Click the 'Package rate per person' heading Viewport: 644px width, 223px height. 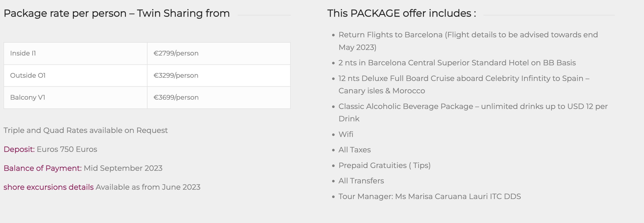click(x=117, y=13)
